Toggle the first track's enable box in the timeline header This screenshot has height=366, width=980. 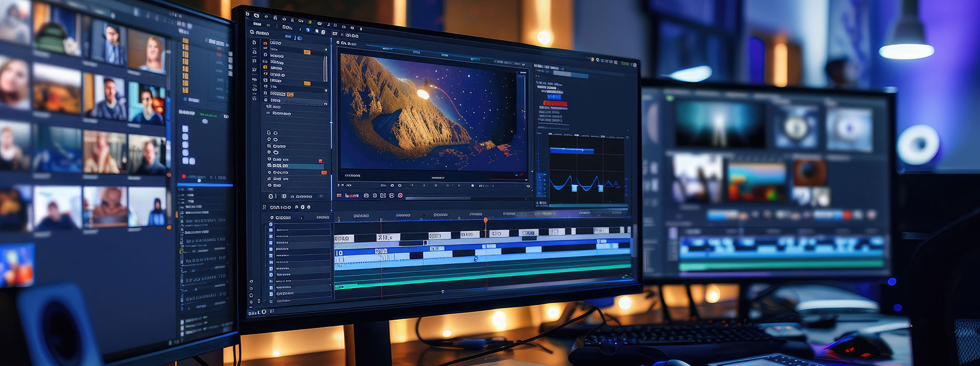point(271,224)
